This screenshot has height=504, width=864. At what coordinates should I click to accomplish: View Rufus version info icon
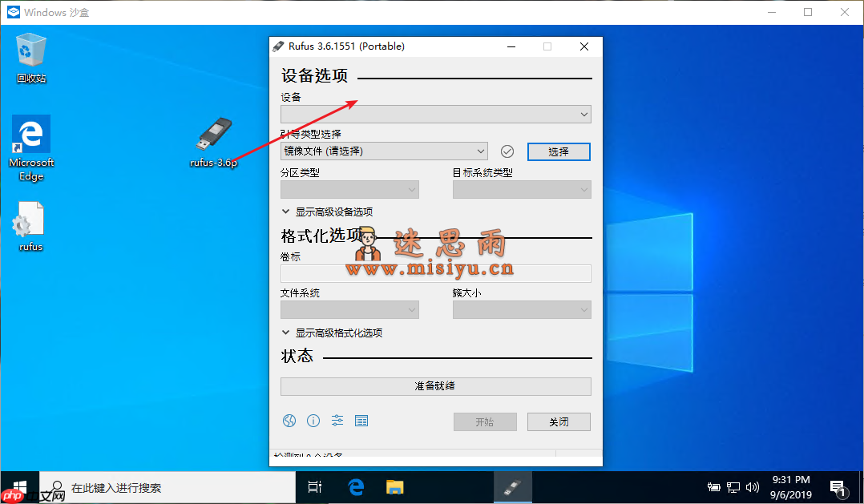313,421
